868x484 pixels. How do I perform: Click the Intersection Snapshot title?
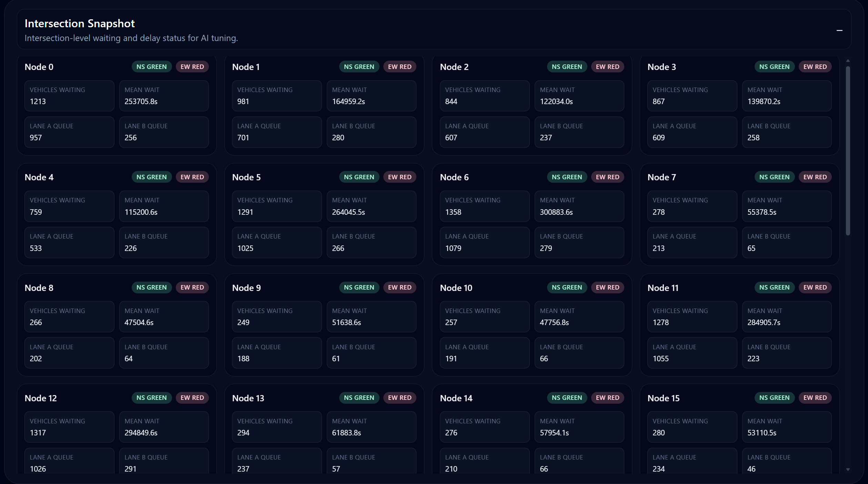80,23
